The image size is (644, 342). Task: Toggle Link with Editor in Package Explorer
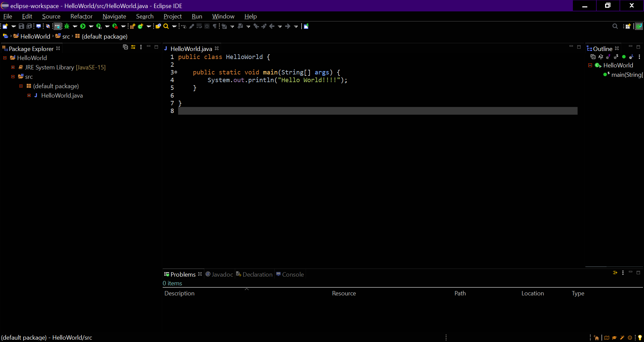pos(133,47)
